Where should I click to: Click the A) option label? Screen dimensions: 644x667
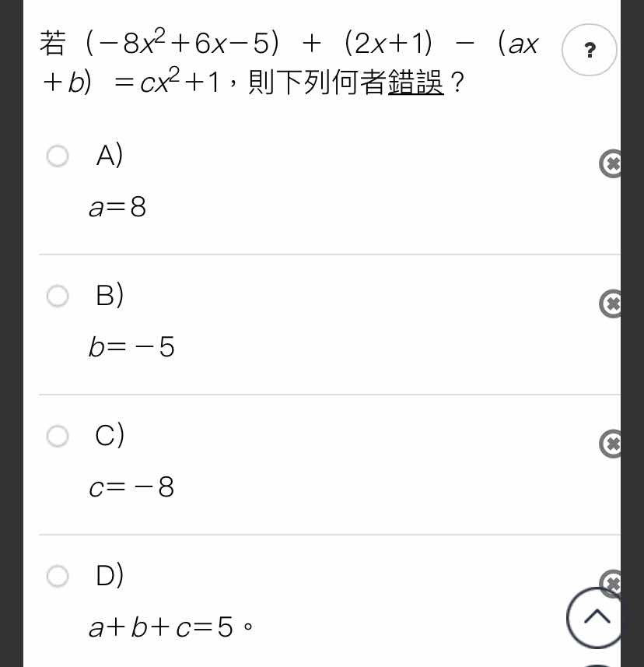click(109, 155)
